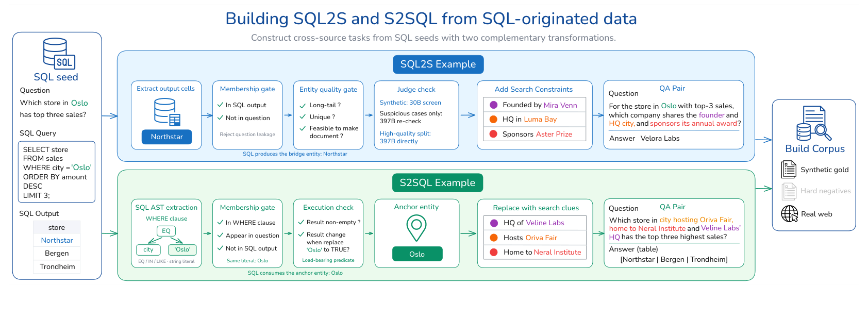Click the answer row [Northstar | Bergen | Trondheim]
This screenshot has width=868, height=318.
[674, 259]
